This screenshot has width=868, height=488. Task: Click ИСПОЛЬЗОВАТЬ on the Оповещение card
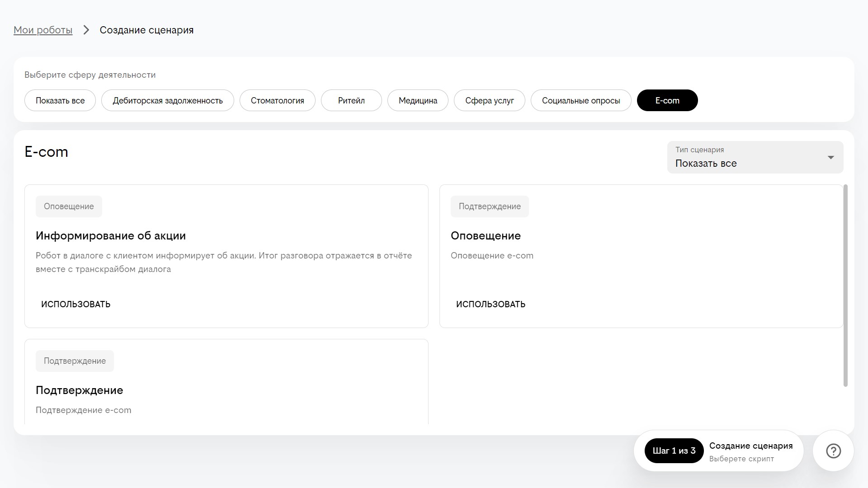click(x=491, y=304)
